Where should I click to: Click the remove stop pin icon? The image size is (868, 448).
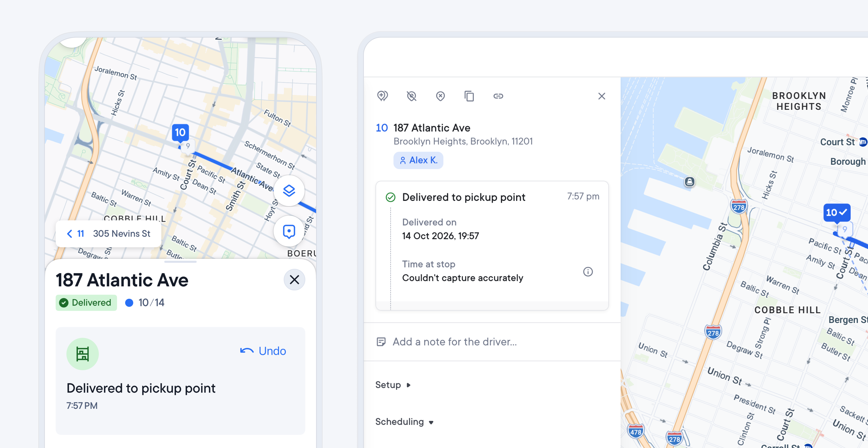point(440,96)
